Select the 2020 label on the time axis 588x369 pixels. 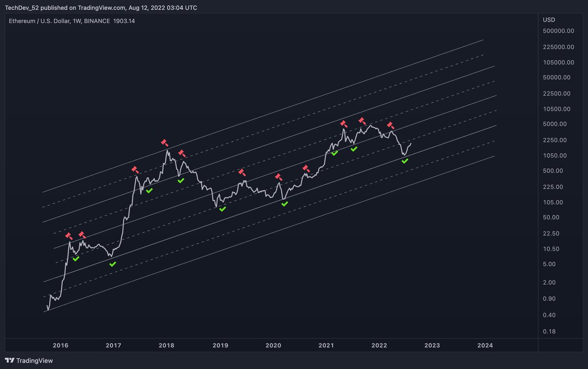(x=273, y=345)
